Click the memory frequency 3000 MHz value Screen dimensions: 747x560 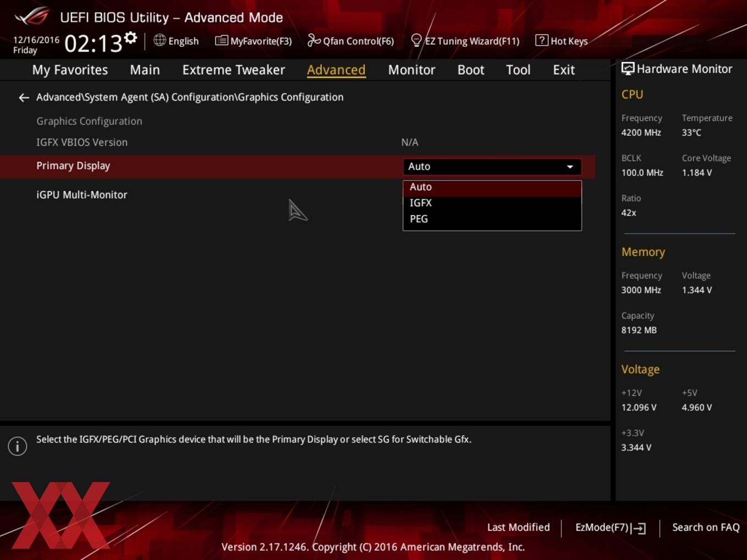(x=641, y=290)
